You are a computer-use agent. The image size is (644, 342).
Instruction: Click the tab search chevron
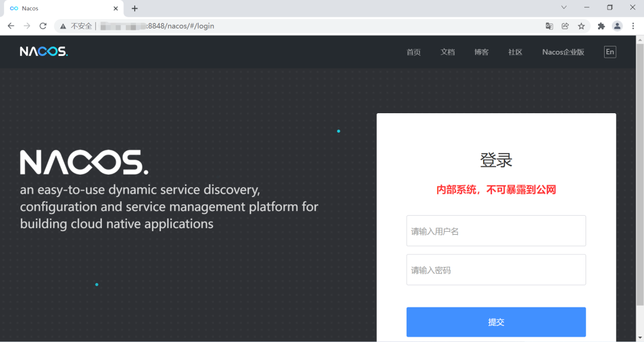pyautogui.click(x=564, y=7)
